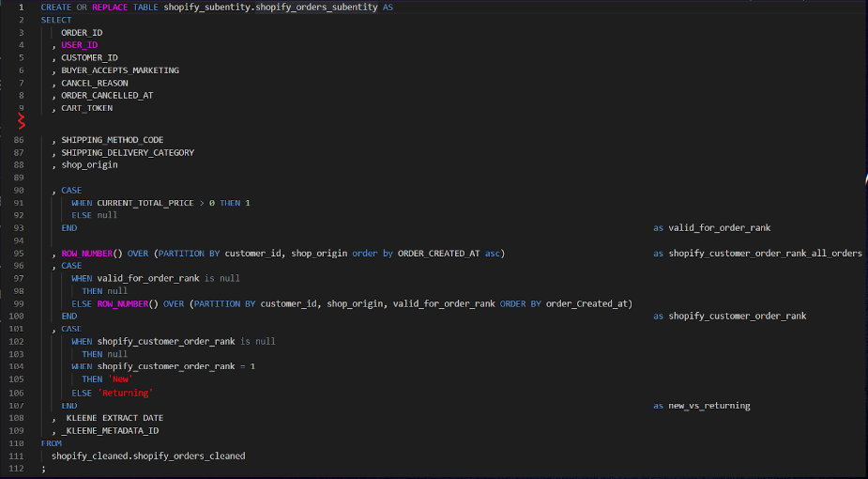Click ROW_NUMBER function on line 95
The image size is (868, 479).
click(x=86, y=254)
